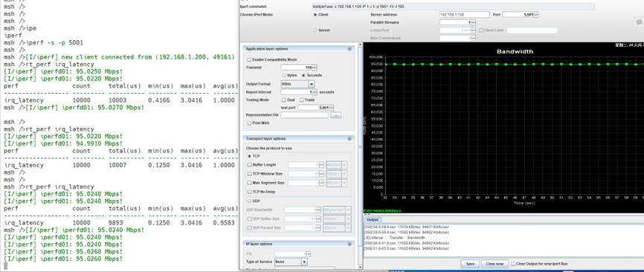Browse for Representative File with ... button

[335, 115]
